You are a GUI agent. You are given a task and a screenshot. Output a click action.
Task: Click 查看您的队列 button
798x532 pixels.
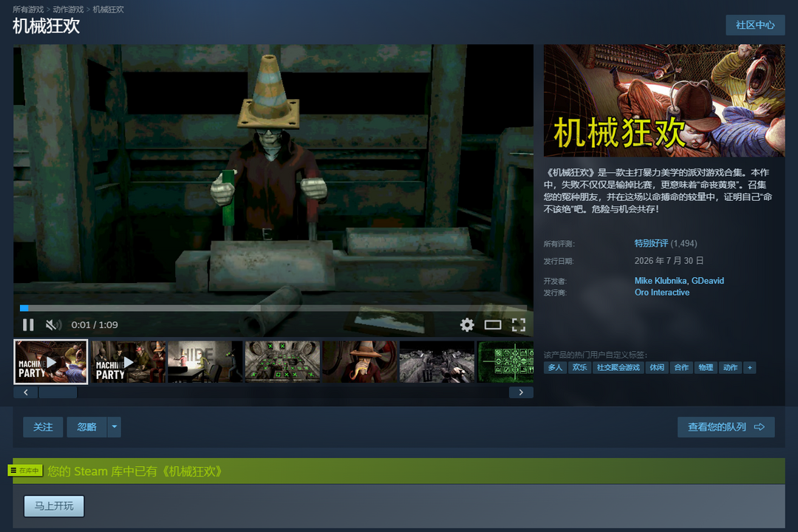click(726, 427)
